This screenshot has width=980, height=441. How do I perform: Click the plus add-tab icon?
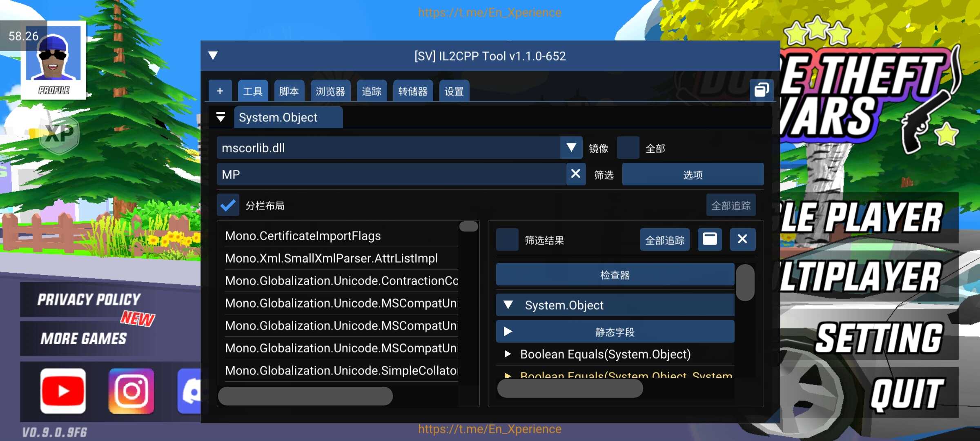[x=220, y=91]
